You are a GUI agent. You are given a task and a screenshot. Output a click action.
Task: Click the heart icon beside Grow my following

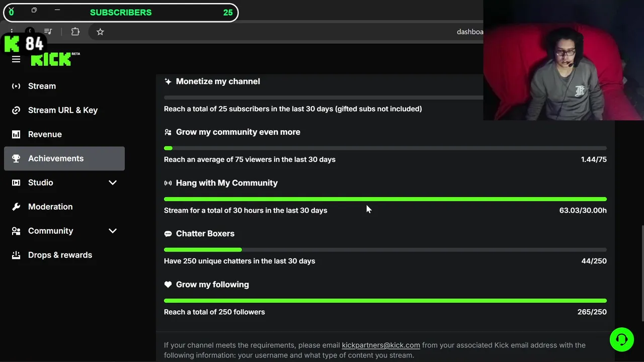[x=168, y=285]
